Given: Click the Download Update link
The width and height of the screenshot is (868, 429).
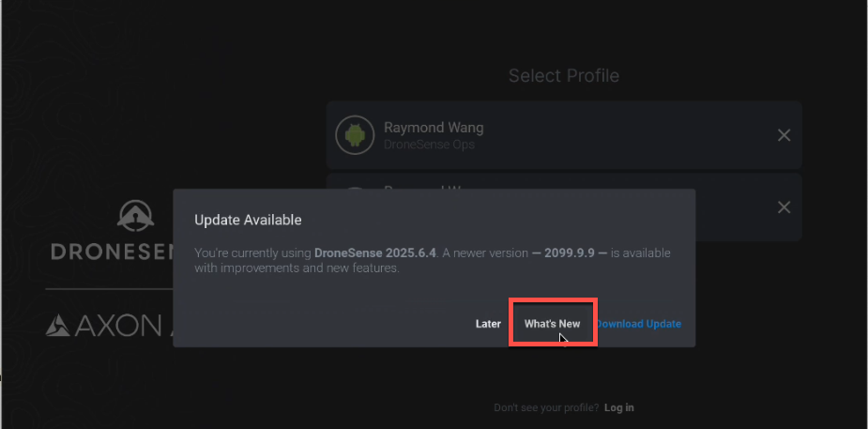Looking at the screenshot, I should click(638, 324).
